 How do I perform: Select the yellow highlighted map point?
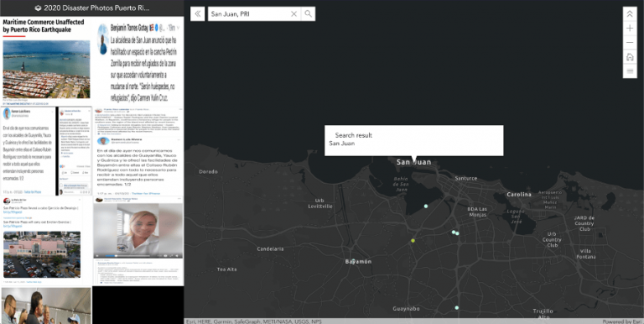click(413, 241)
